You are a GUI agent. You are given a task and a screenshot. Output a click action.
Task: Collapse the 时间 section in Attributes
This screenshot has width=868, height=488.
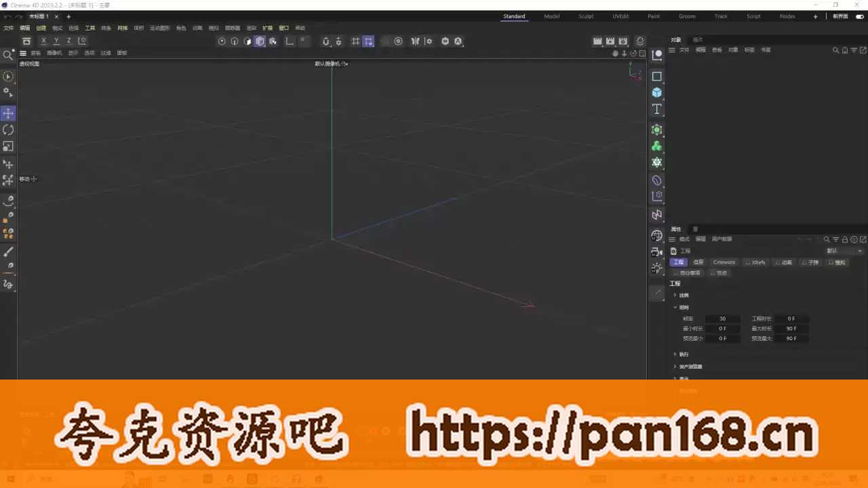[682, 307]
